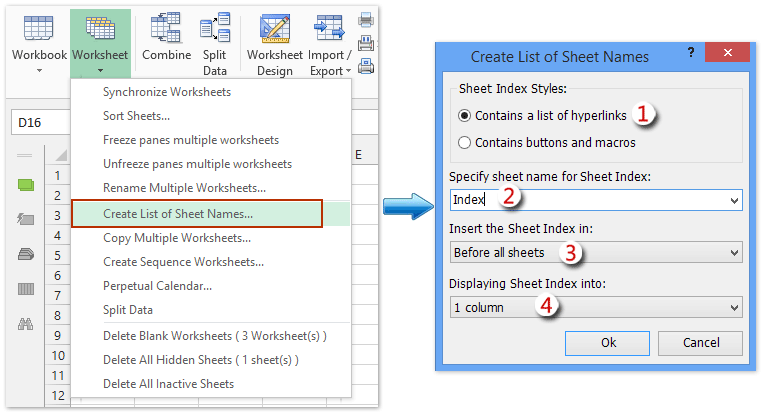Click the dialog help question mark

[691, 55]
